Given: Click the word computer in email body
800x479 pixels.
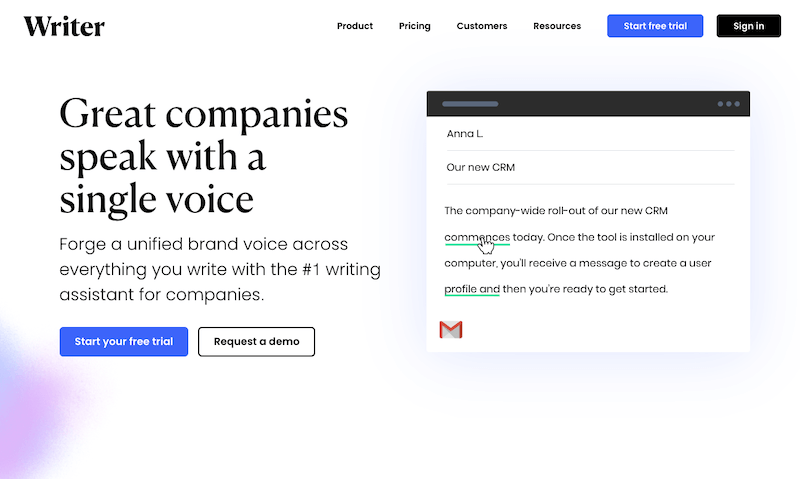Looking at the screenshot, I should click(x=470, y=263).
